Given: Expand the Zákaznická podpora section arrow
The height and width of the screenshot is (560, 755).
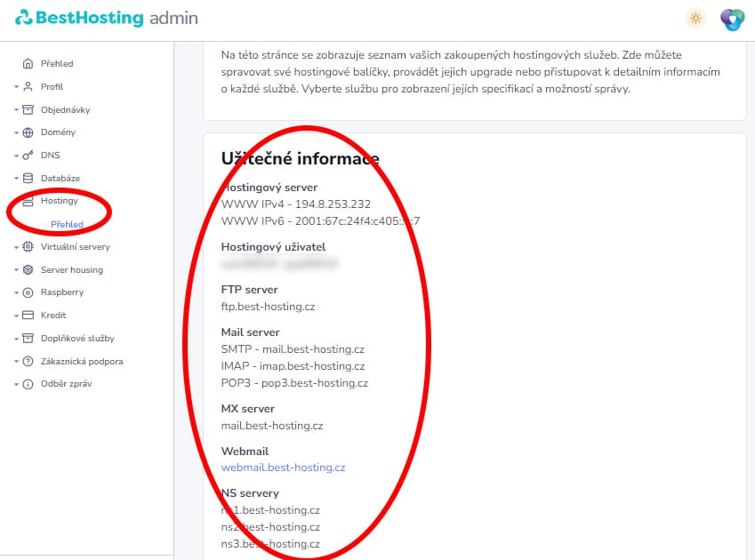Looking at the screenshot, I should click(x=16, y=362).
